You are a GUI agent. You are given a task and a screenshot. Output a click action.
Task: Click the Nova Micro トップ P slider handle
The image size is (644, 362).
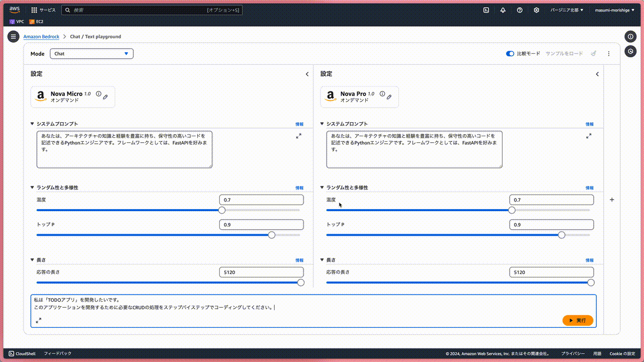coord(272,235)
